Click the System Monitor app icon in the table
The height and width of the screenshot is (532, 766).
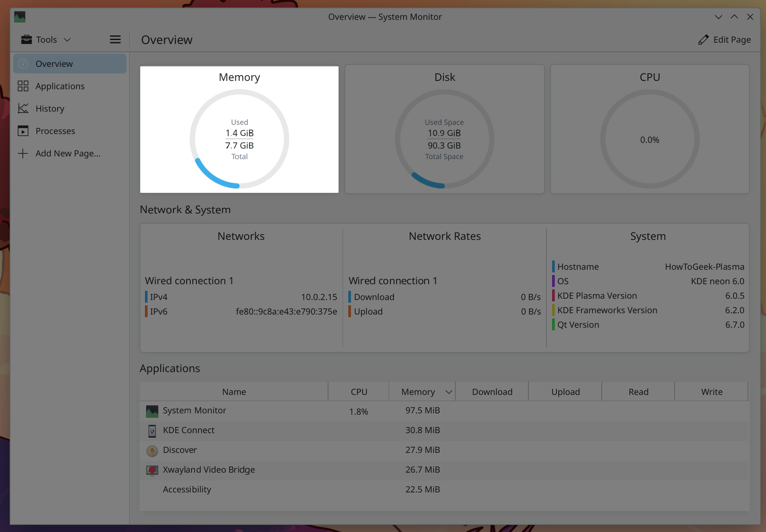coord(151,411)
